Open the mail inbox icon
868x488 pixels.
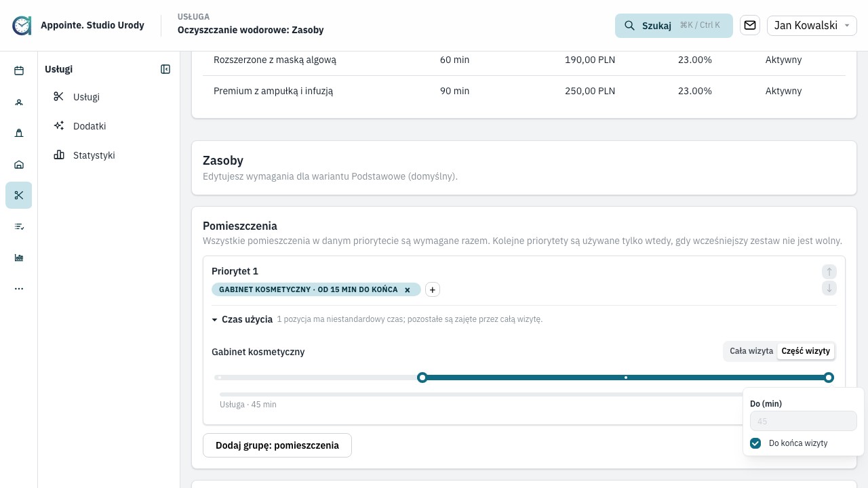tap(750, 25)
